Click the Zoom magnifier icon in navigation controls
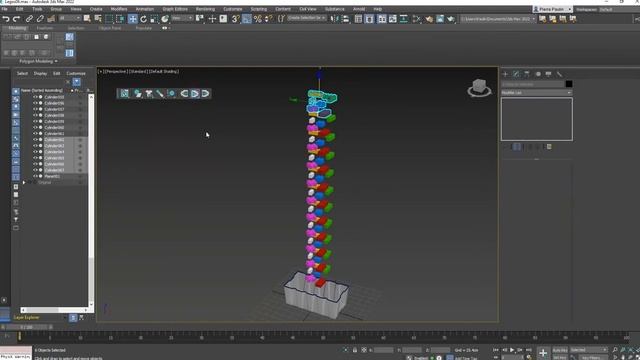Viewport: 640px width, 360px height. [615, 350]
